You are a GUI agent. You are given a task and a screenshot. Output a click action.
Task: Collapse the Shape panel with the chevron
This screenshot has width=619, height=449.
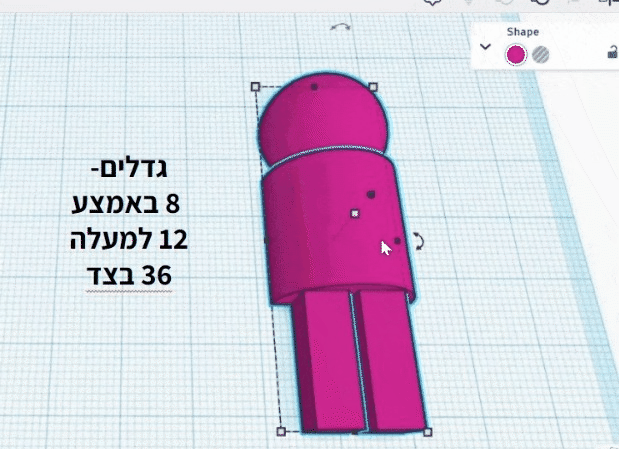(485, 47)
